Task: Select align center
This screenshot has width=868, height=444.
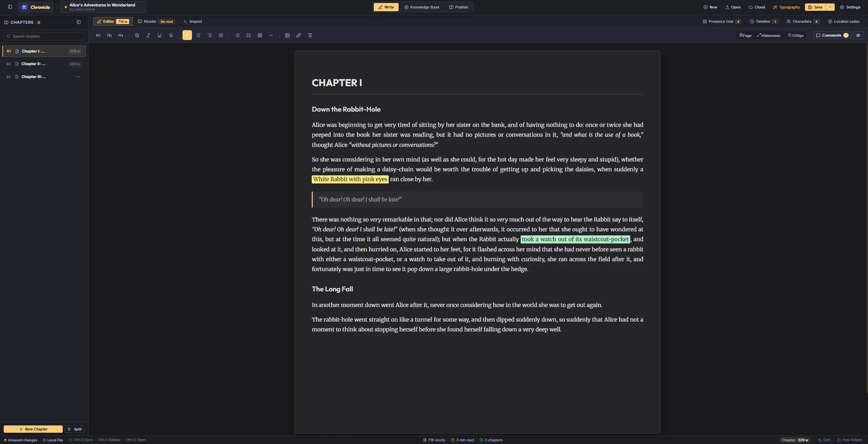Action: click(x=198, y=35)
